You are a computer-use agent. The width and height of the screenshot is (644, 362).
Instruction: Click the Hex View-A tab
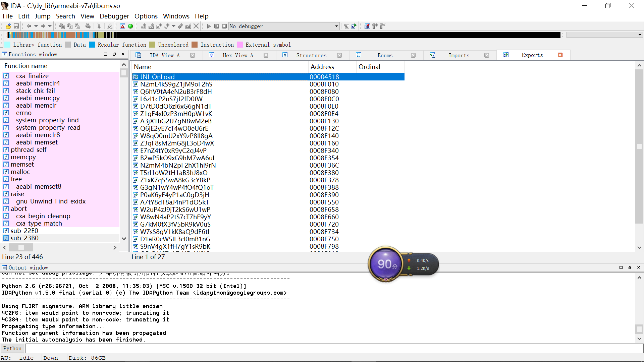[x=238, y=55]
